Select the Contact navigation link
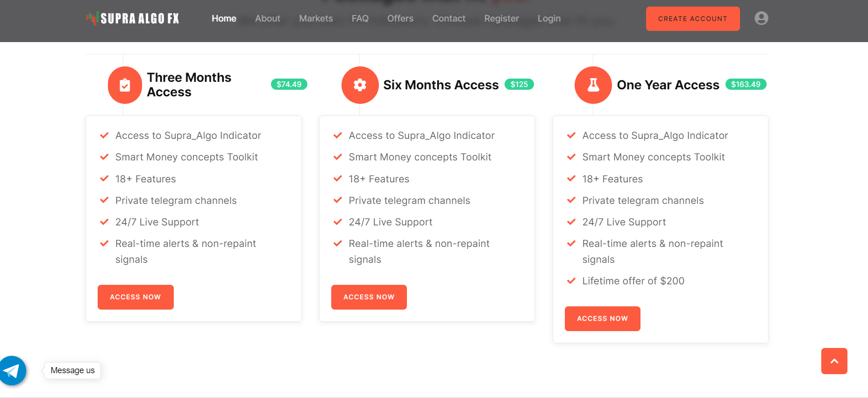Viewport: 868px width, 398px height. 448,19
